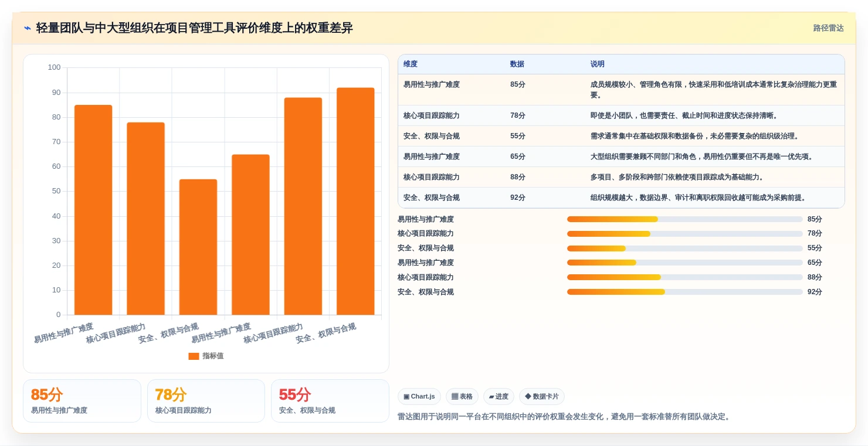Click the chart bar reaching 88
Screen dimensions: 868x446
[x=303, y=206]
